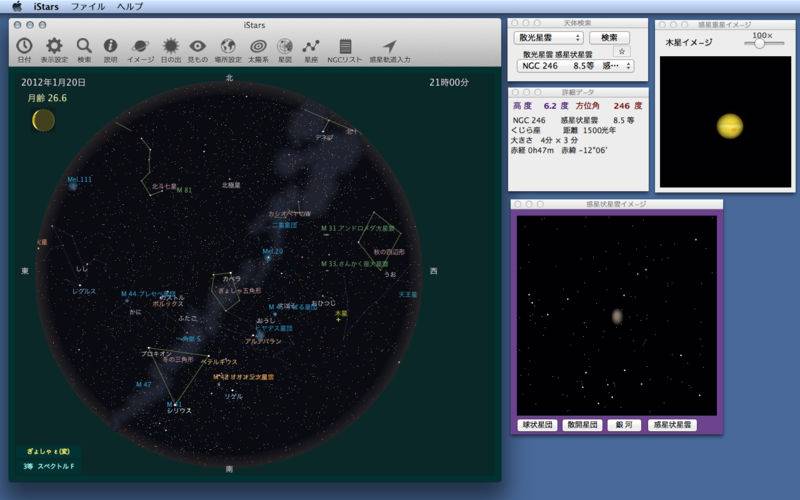Select the M 47 cluster label
This screenshot has height=500, width=800.
tap(143, 384)
